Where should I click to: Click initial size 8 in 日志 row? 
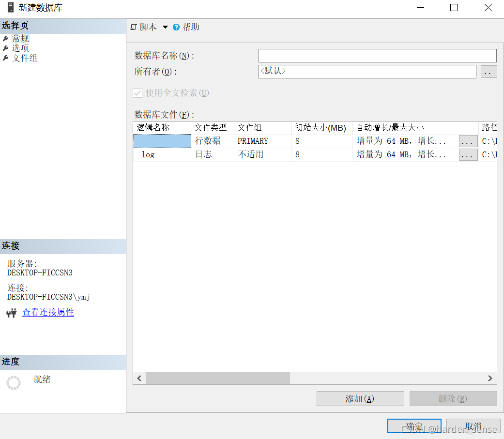[322, 154]
